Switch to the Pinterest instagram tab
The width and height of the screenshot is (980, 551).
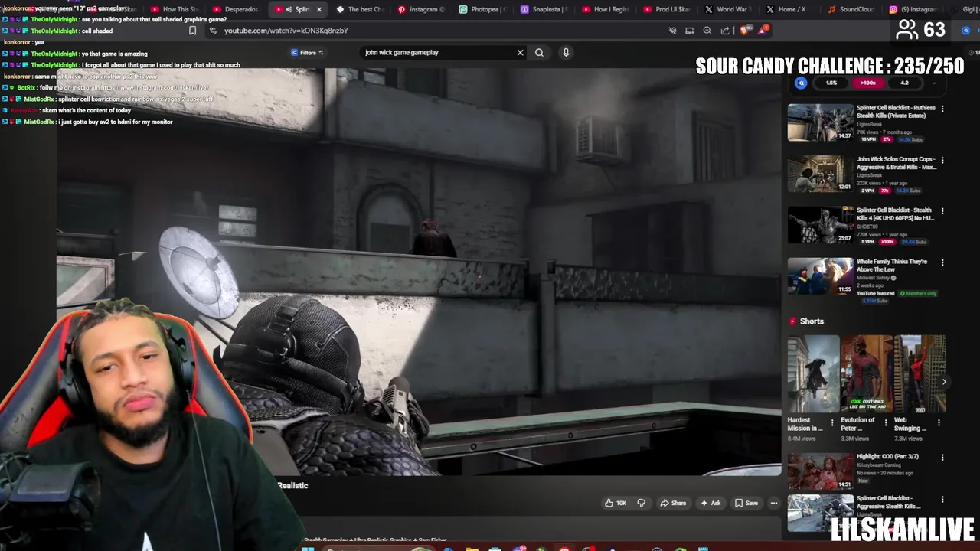(421, 9)
